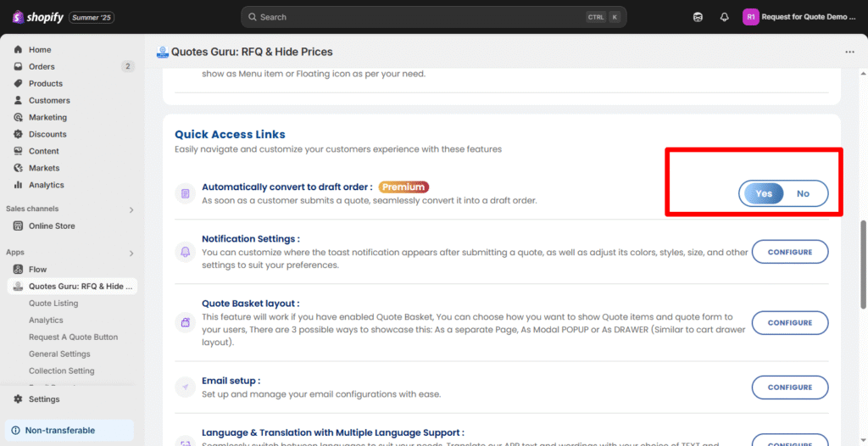This screenshot has width=868, height=446.
Task: Click the Quotes Guru header app icon
Action: tap(162, 52)
